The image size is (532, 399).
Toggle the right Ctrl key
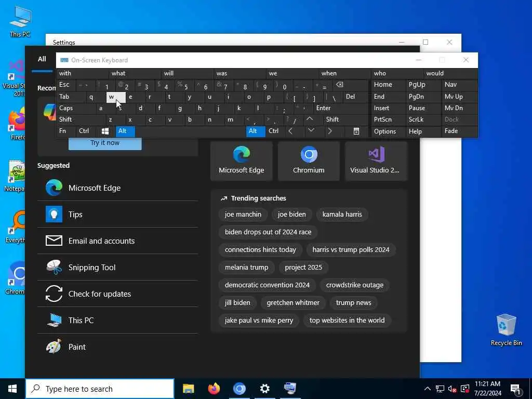(x=275, y=131)
